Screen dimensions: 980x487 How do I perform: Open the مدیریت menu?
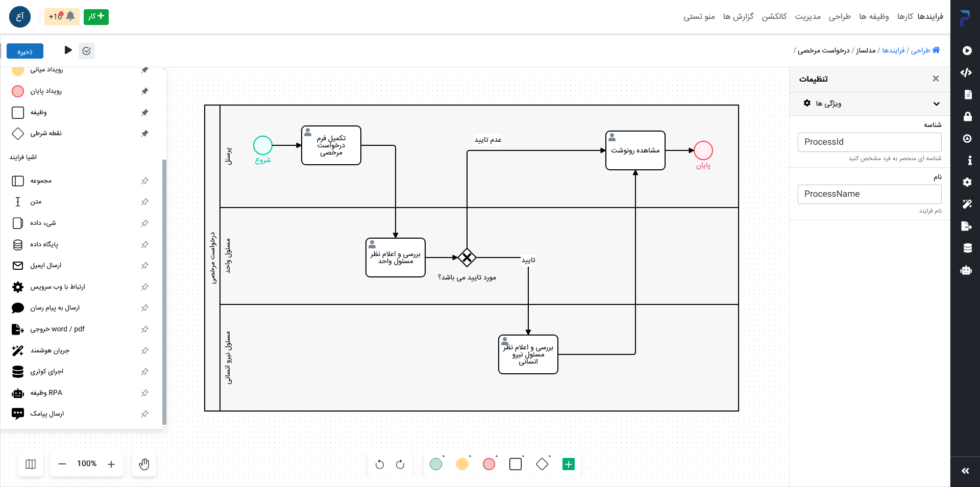(807, 16)
